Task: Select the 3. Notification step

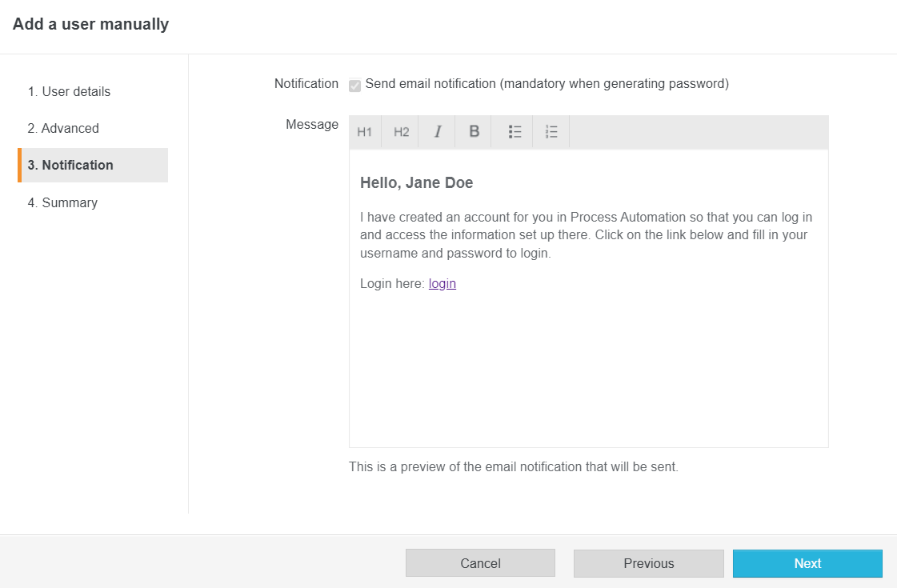Action: [x=70, y=166]
